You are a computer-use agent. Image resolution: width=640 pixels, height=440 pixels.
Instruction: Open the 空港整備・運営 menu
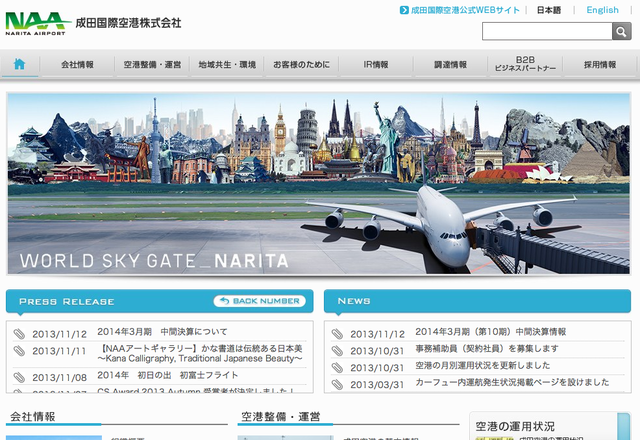[152, 64]
